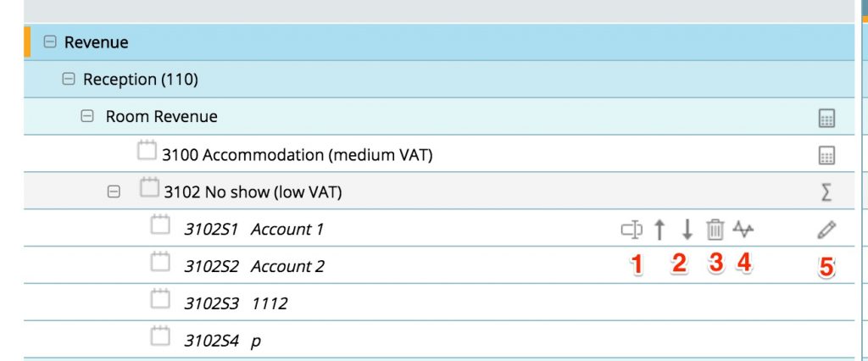
Task: Open the calculator icon on Room Revenue row
Action: pyautogui.click(x=826, y=119)
